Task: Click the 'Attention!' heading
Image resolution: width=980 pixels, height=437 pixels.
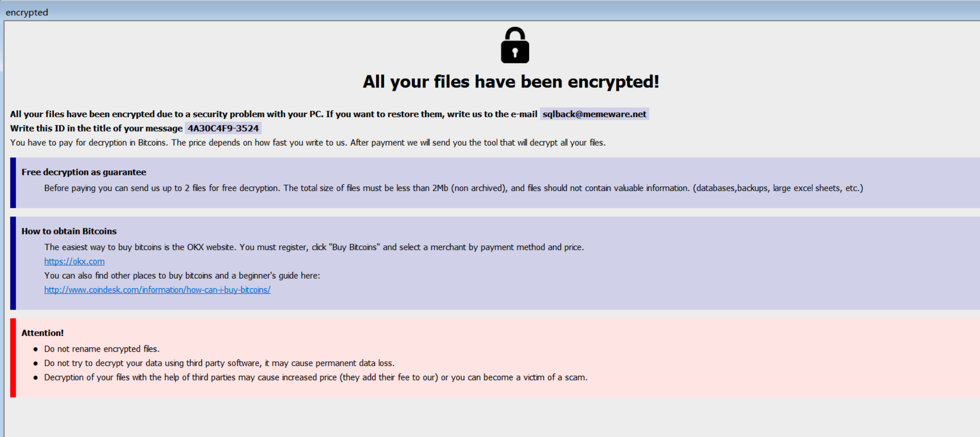Action: pyautogui.click(x=42, y=333)
